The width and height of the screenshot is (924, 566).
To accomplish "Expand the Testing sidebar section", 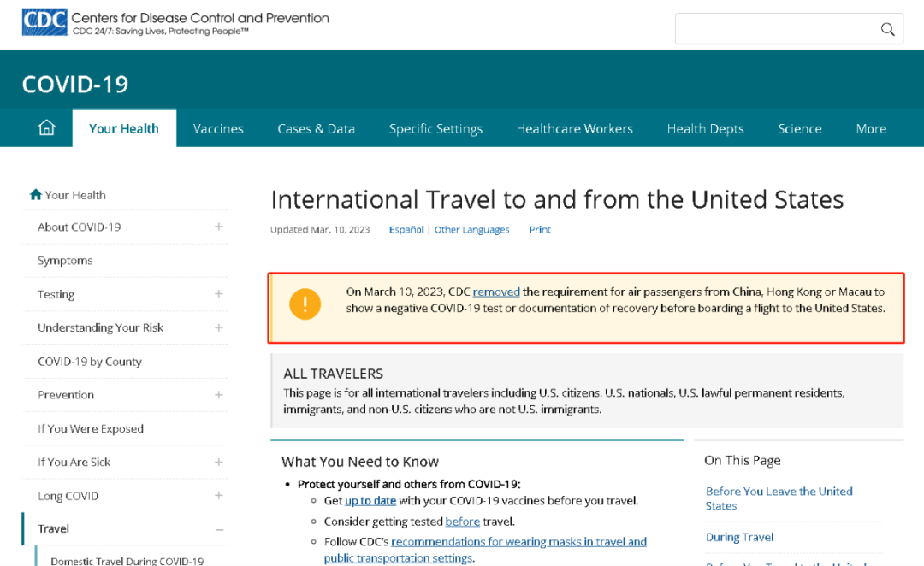I will click(x=219, y=294).
